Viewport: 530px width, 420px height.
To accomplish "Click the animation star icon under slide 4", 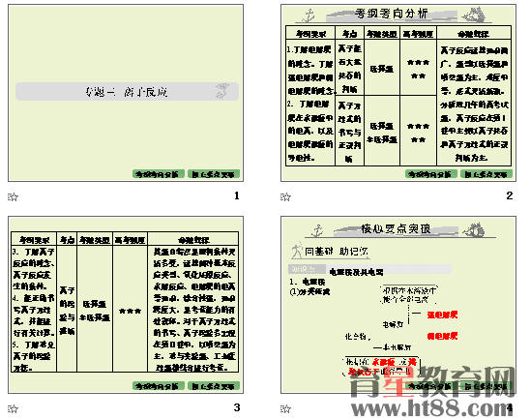I will coord(285,408).
